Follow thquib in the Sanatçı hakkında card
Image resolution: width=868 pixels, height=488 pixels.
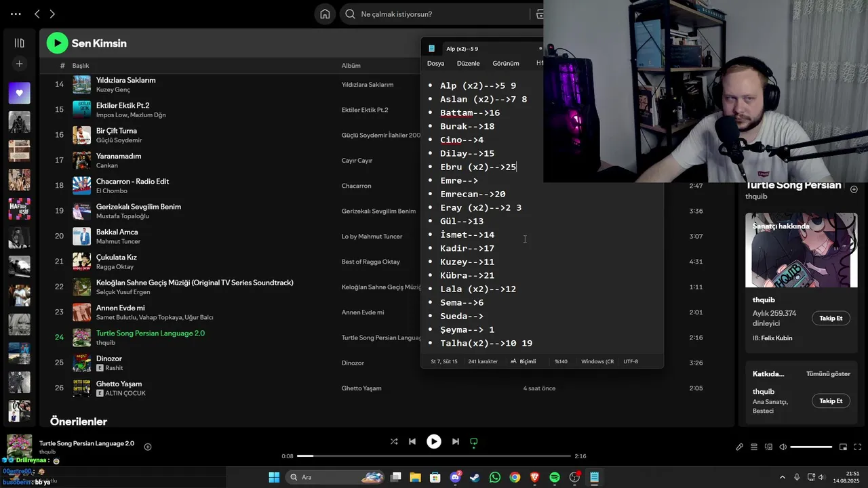click(831, 318)
